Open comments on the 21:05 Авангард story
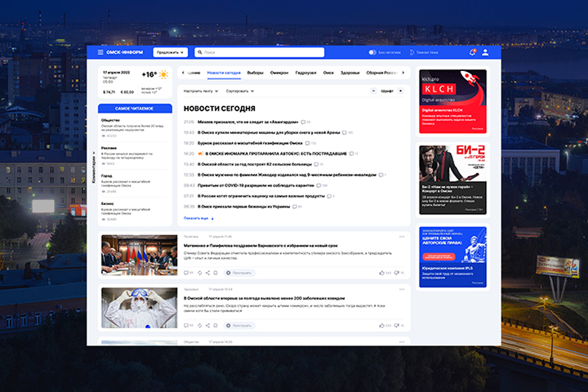 pos(303,122)
